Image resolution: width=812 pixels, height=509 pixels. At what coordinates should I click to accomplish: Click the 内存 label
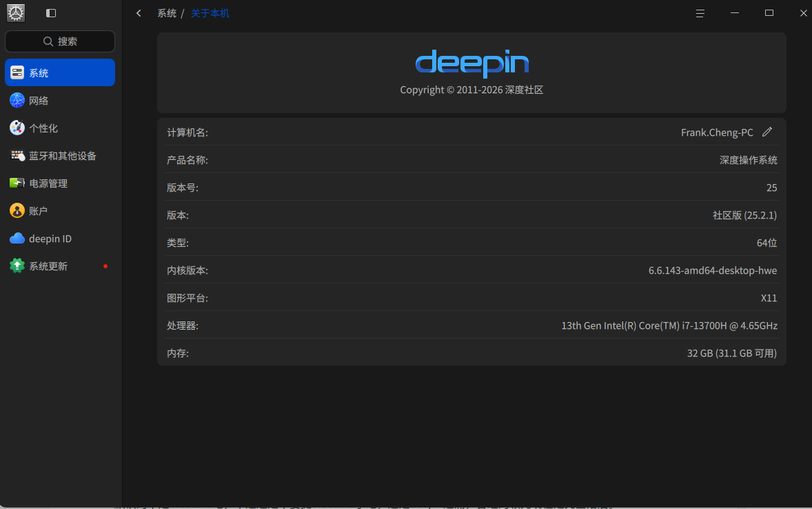click(x=177, y=353)
